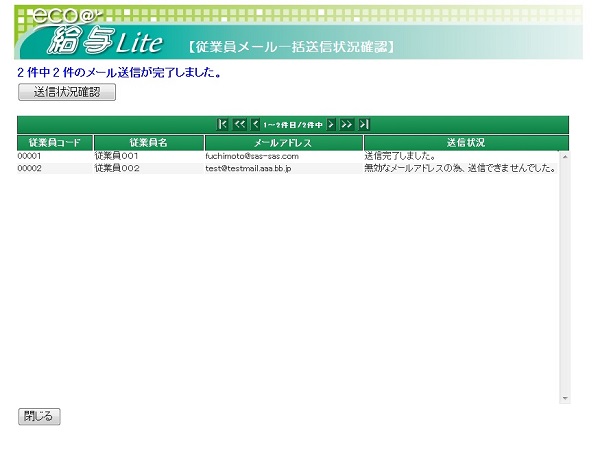Click the invalid address status message
Viewport: 600px width, 454px height.
(x=460, y=168)
